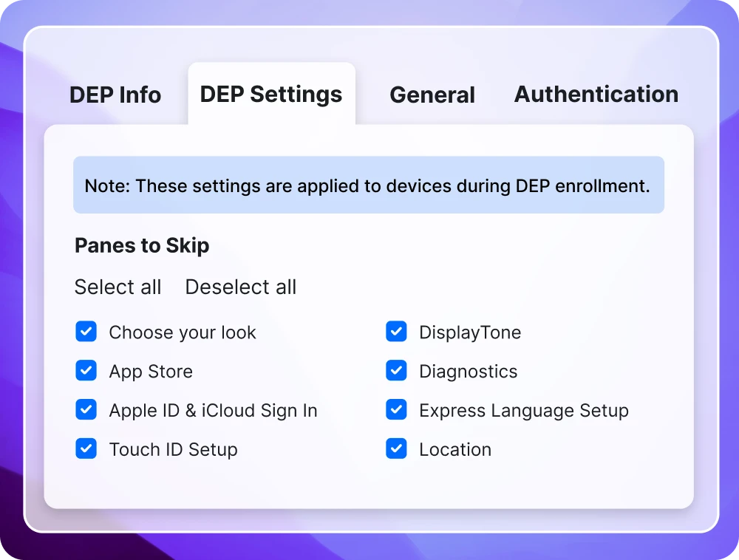Viewport: 739px width, 560px height.
Task: Toggle the Touch ID Setup checkbox
Action: tap(86, 449)
